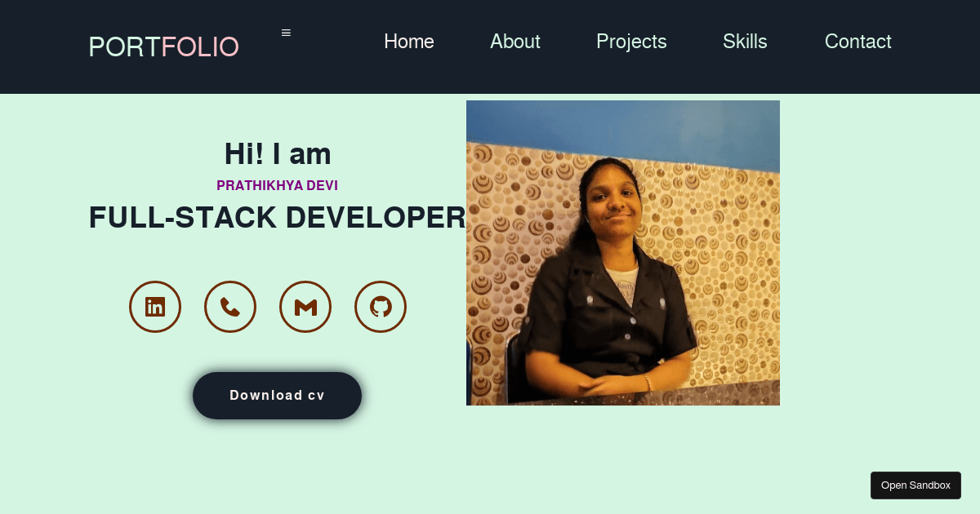Select the name PRATHIKHYA DEVI text
The image size is (980, 514).
click(277, 185)
